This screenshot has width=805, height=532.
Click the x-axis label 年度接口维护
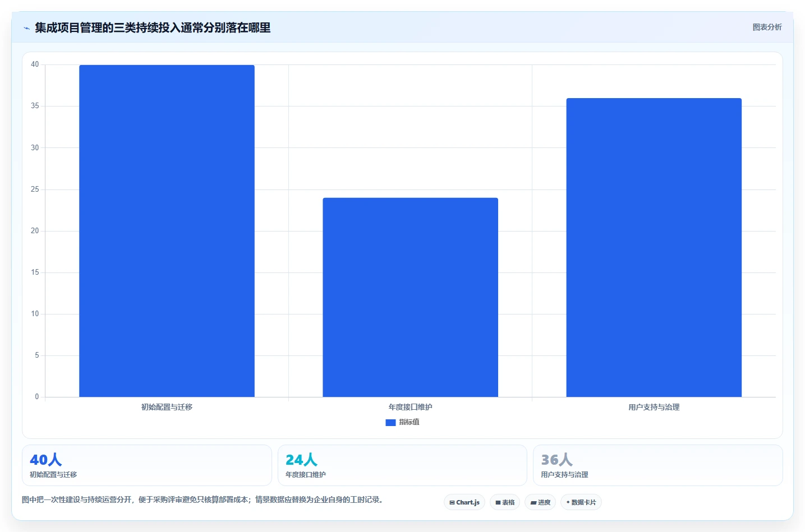(410, 407)
